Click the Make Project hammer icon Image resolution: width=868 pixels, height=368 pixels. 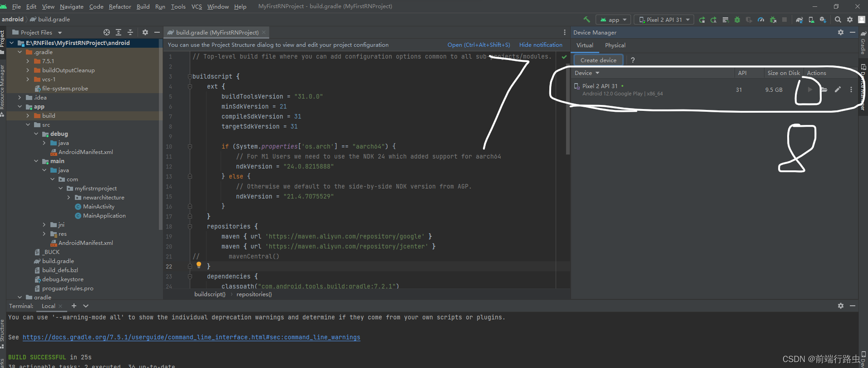pos(587,20)
